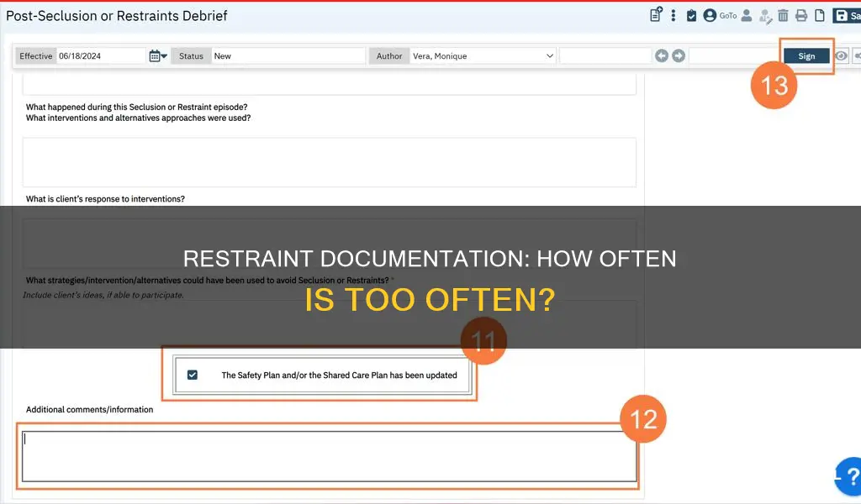Click the eye view icon beside Sign
Screen dimensions: 861x504
point(841,56)
